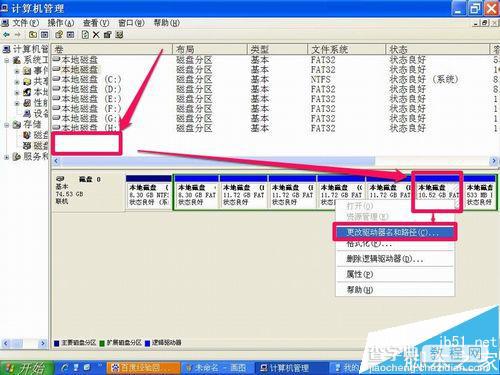Screen dimensions: 500x375
Task: Click the console icon left of 文件 menu
Action: (x=5, y=23)
